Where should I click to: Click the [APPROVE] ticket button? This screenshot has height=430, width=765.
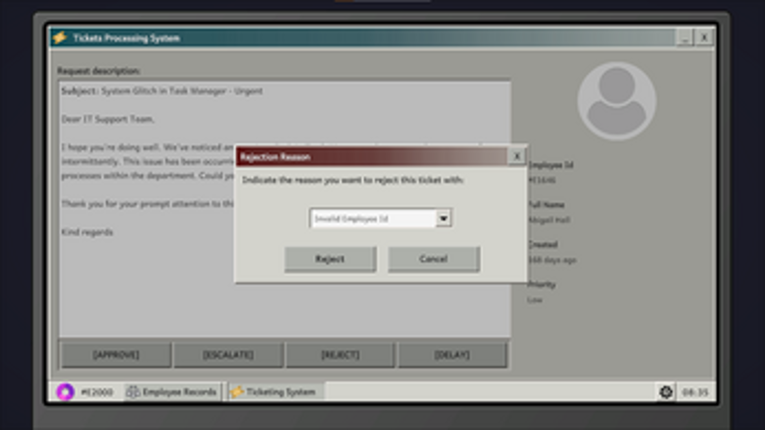[116, 355]
